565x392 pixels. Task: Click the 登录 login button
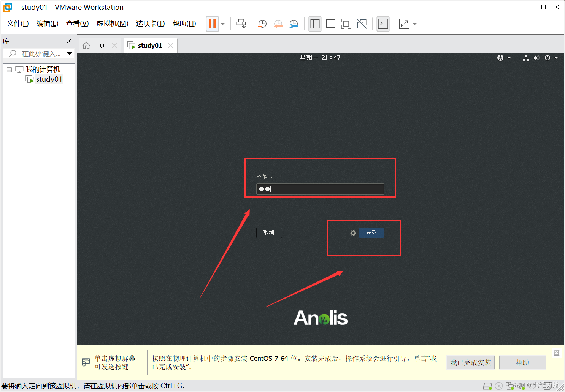371,233
